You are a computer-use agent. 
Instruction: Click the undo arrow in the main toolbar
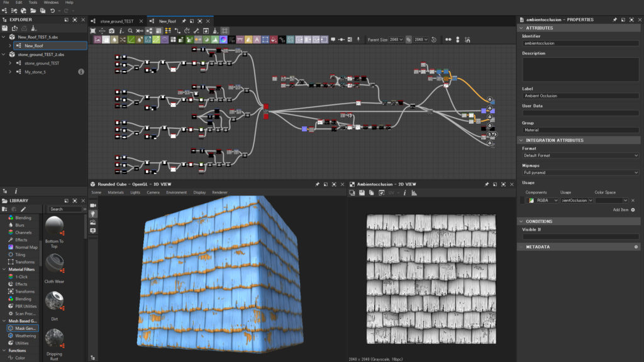(53, 11)
